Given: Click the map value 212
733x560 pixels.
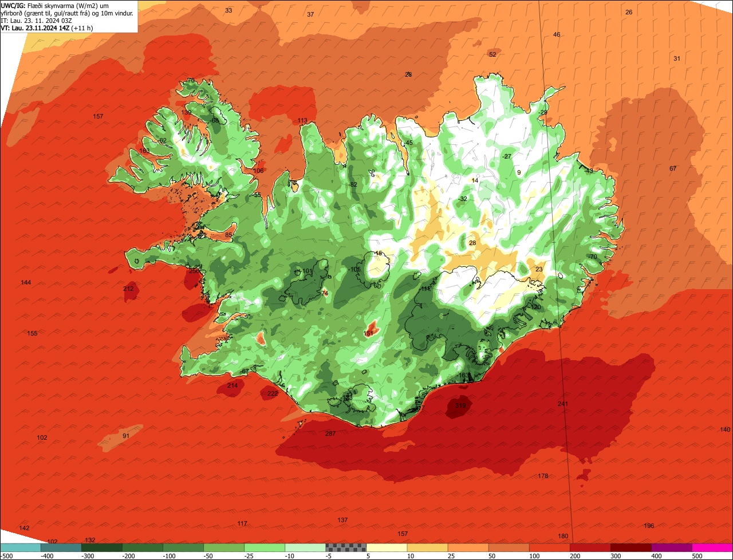Looking at the screenshot, I should pos(128,289).
